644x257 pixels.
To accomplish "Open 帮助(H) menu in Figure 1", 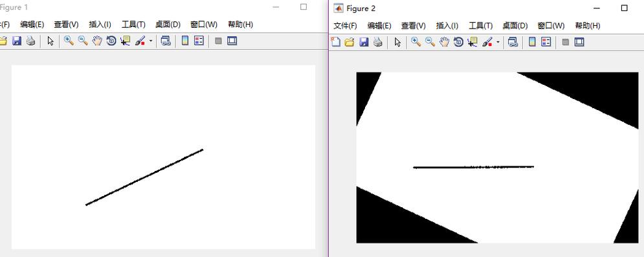I will [x=240, y=24].
